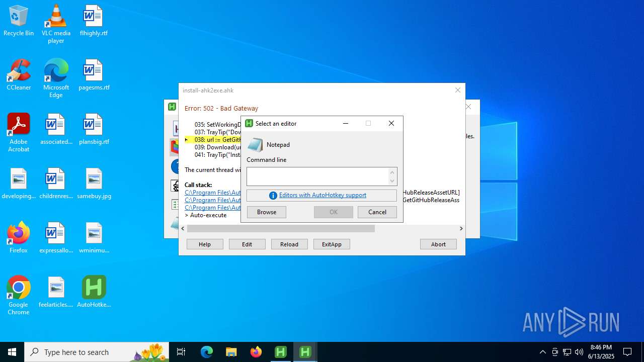Click third call stack file path link
The image size is (644, 362).
pyautogui.click(x=212, y=208)
